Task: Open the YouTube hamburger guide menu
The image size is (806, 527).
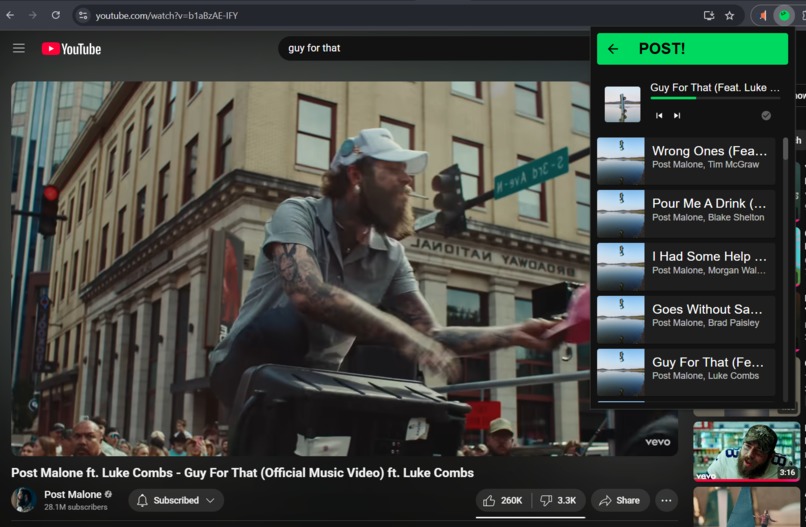Action: [19, 48]
